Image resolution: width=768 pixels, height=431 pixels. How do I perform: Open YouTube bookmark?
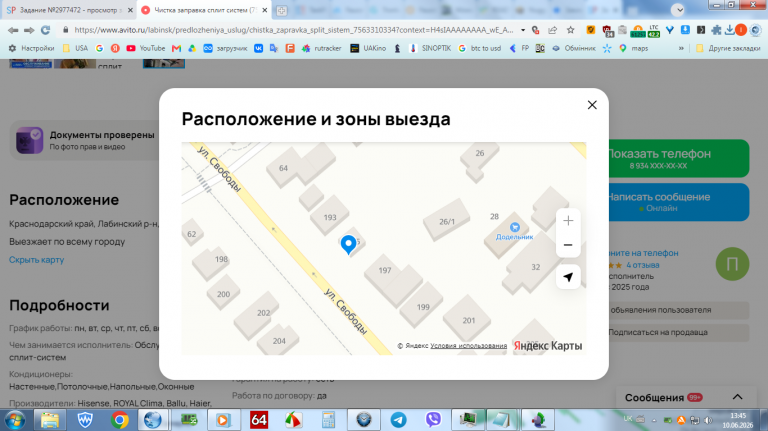tap(146, 48)
